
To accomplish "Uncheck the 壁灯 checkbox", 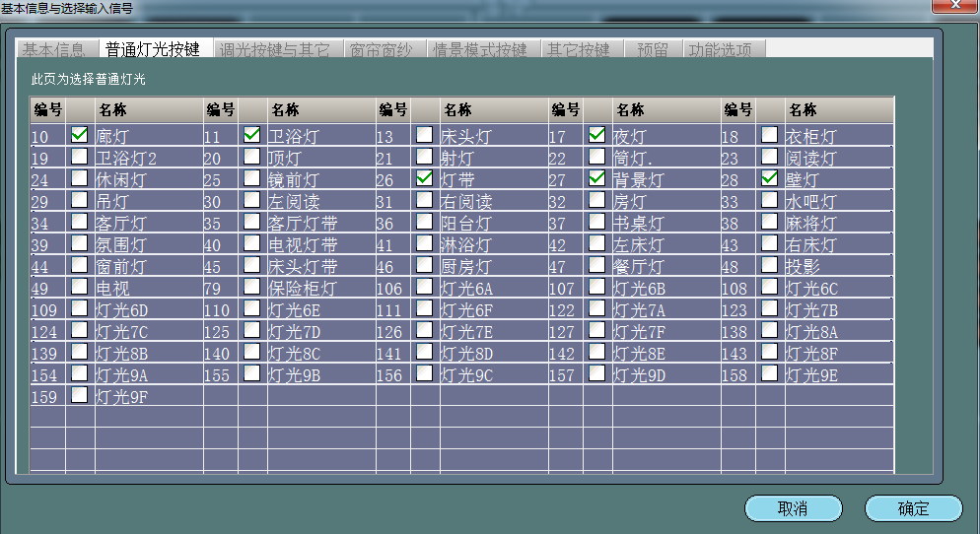I will coord(770,178).
